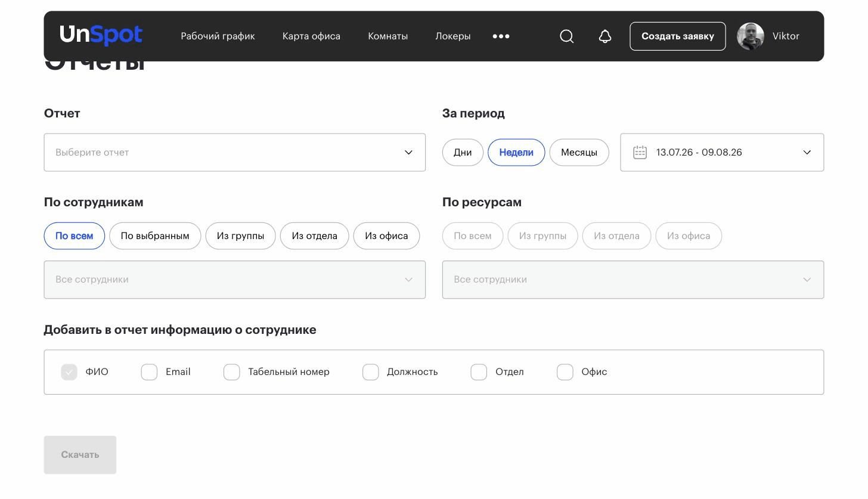Choose Из офиса under По ресурсам

(x=689, y=236)
